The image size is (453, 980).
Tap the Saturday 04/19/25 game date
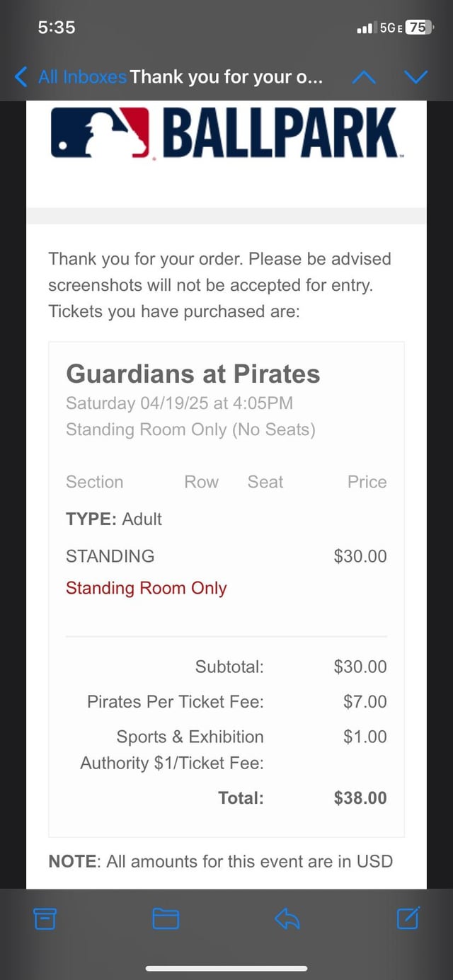(x=179, y=403)
